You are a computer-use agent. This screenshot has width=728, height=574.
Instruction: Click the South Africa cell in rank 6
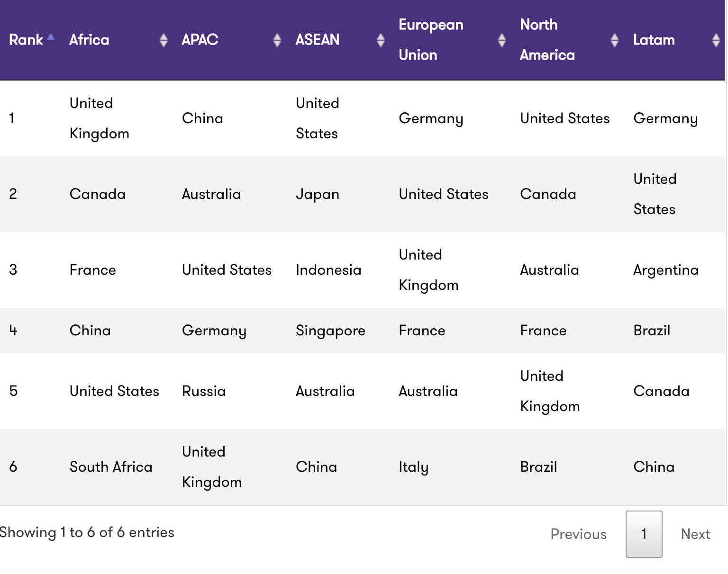point(111,467)
